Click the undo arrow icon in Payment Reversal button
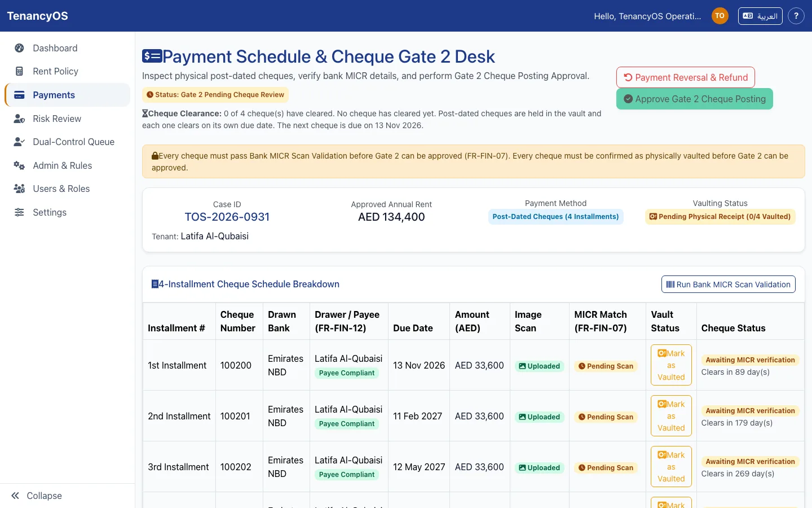 click(x=628, y=77)
